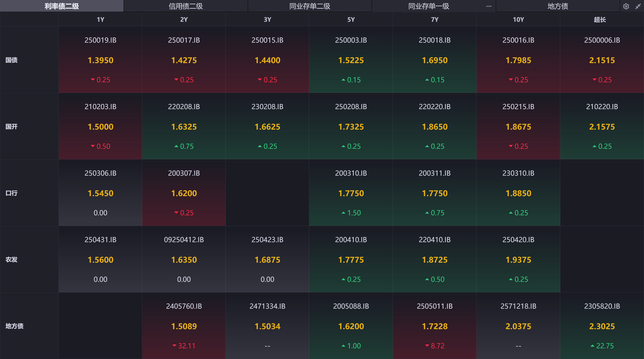Click the 5Y column header
This screenshot has height=359, width=644.
(351, 20)
